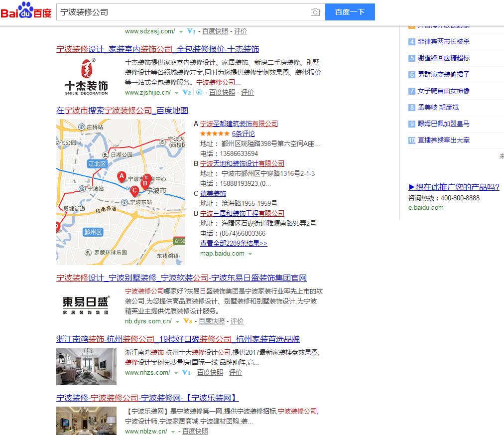Open 评价 for www.sdzssj.com result
This screenshot has height=435, width=504.
click(x=241, y=31)
